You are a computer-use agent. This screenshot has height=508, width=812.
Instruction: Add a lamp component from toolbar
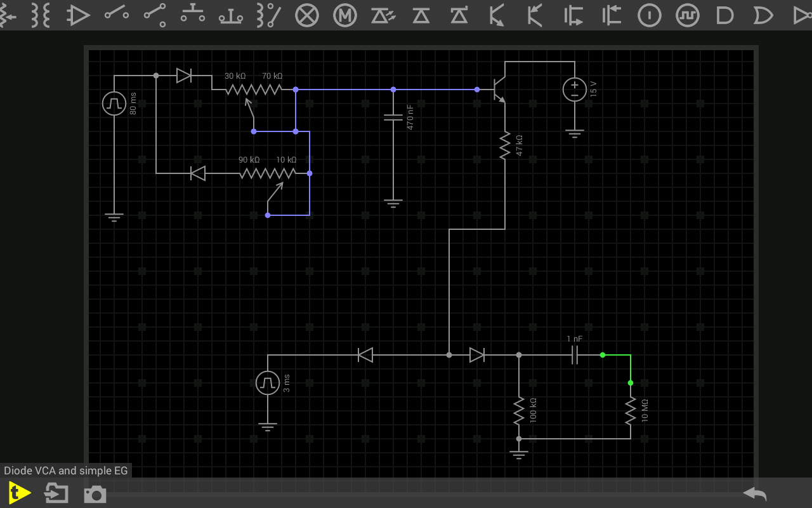point(307,15)
